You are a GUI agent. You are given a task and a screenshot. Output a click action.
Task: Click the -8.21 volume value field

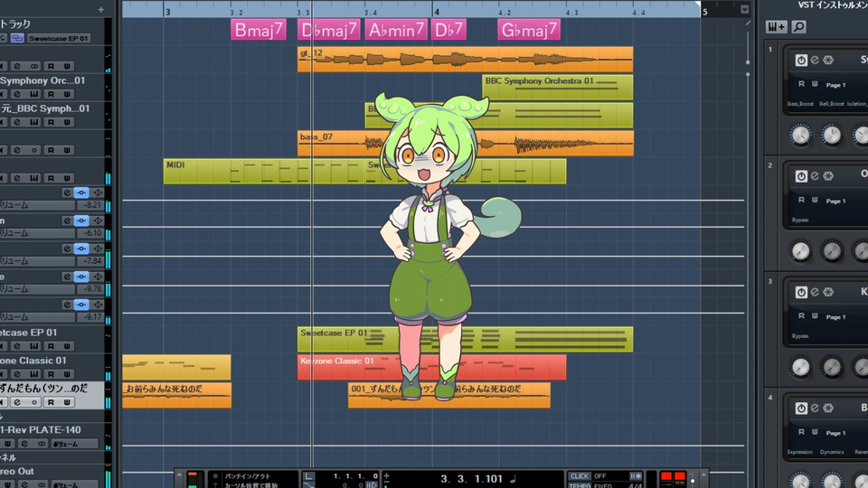pos(90,205)
